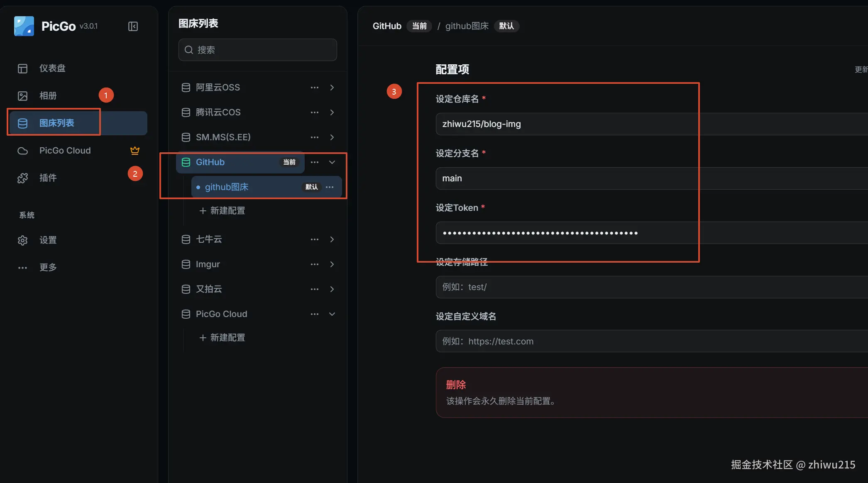Click the 设定仓库名 repository input
This screenshot has width=868, height=483.
652,124
